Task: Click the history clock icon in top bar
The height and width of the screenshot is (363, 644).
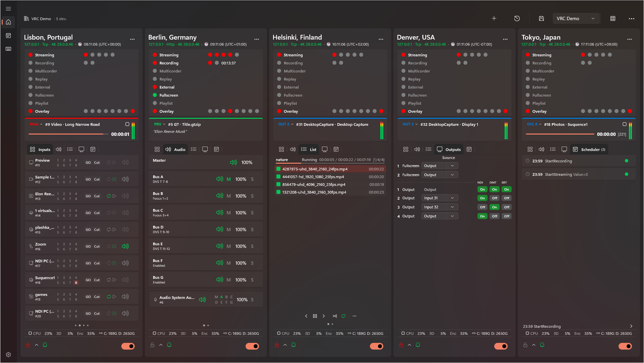Action: pyautogui.click(x=517, y=18)
